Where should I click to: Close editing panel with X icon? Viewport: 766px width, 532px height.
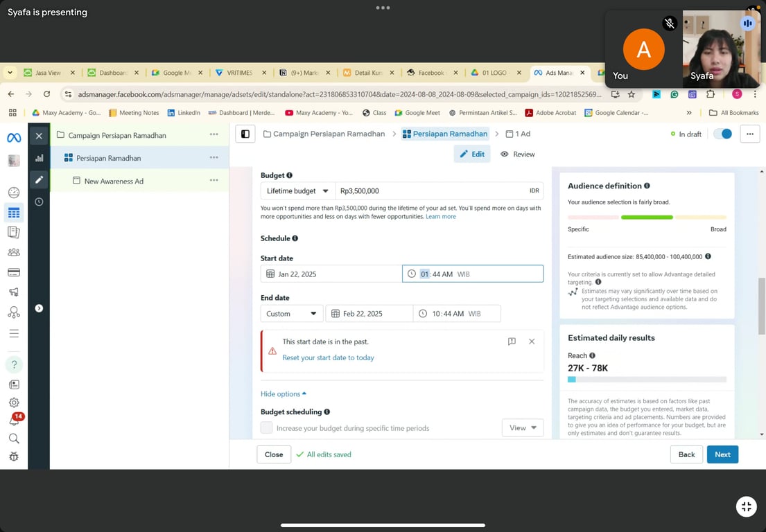tap(39, 136)
